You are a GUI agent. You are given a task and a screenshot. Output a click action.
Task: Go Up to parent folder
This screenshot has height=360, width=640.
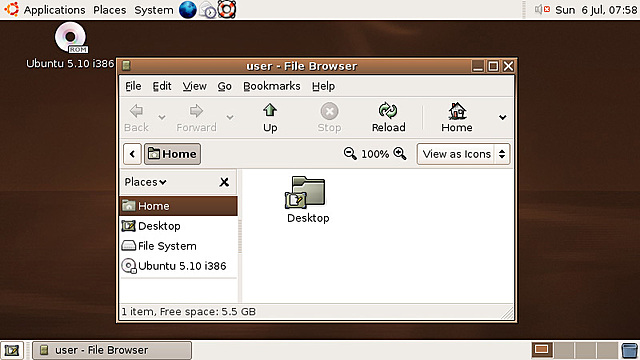point(270,118)
